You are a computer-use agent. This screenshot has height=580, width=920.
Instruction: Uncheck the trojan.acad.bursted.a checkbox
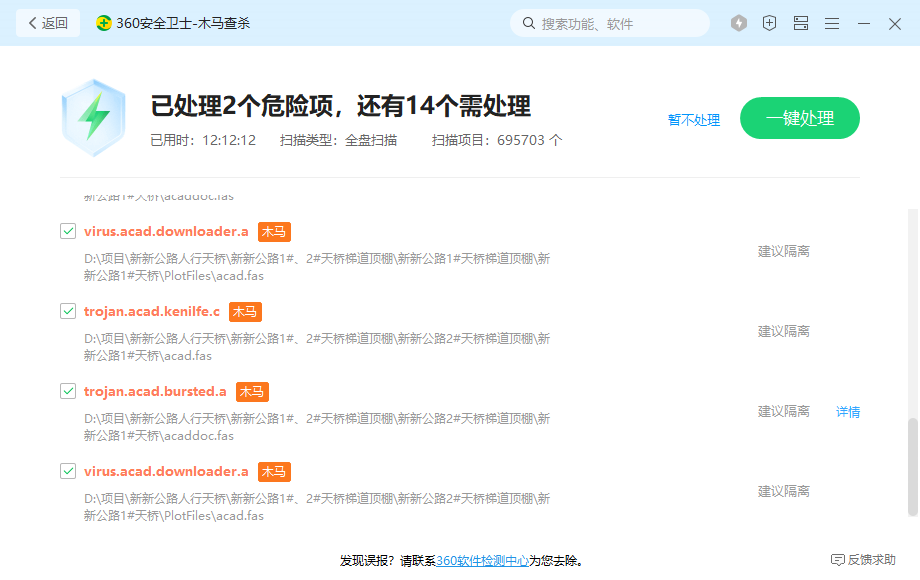point(68,391)
